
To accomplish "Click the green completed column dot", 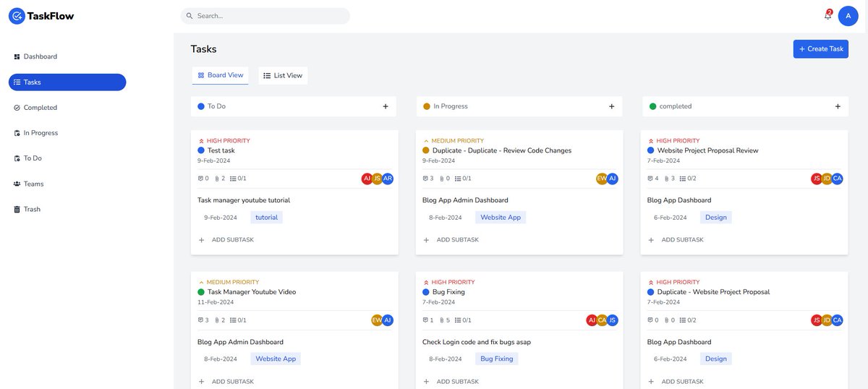I will (652, 106).
